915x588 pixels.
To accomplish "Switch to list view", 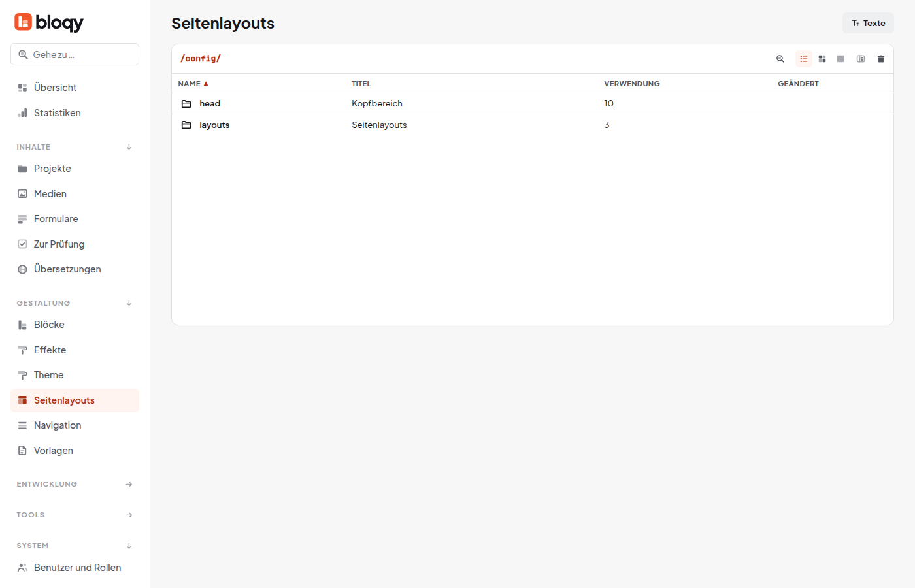I will [804, 59].
